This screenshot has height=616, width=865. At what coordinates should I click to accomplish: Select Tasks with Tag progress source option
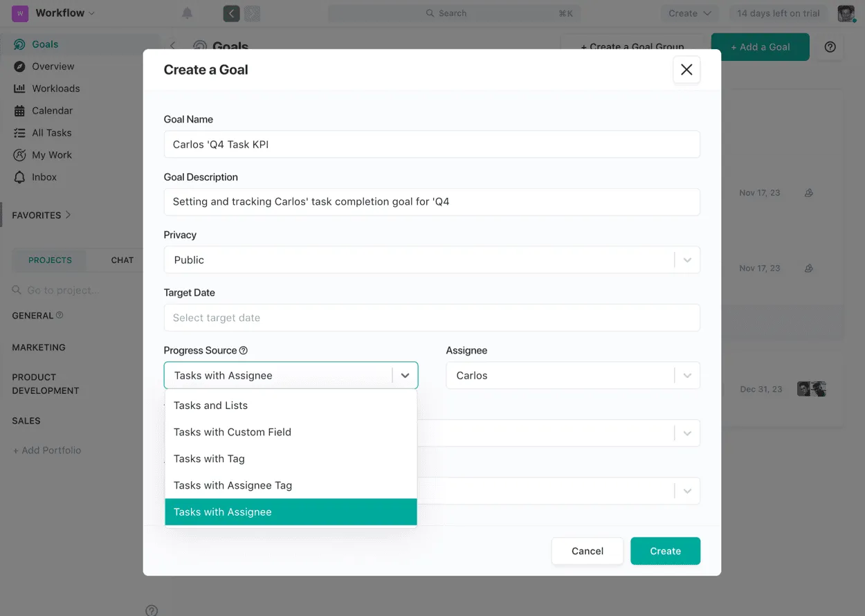point(210,458)
